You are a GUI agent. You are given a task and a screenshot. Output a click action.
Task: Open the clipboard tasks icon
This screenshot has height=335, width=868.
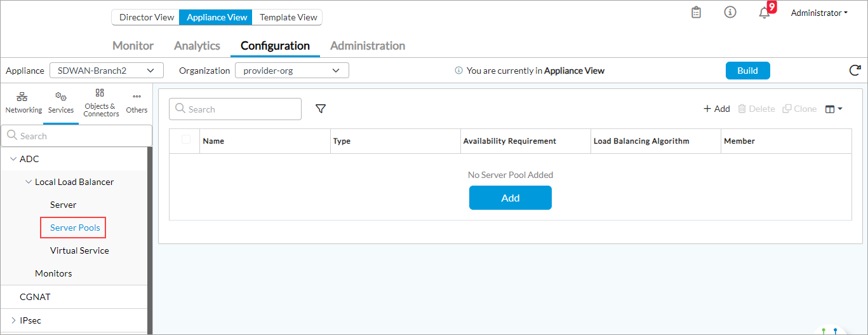coord(696,13)
